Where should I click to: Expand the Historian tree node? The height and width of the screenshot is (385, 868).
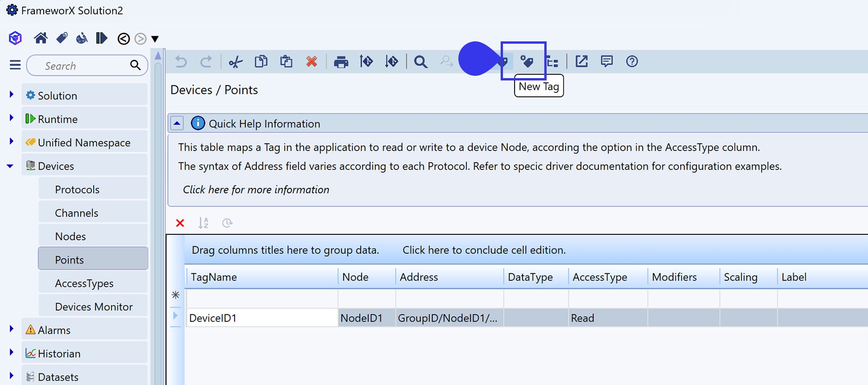(x=11, y=352)
